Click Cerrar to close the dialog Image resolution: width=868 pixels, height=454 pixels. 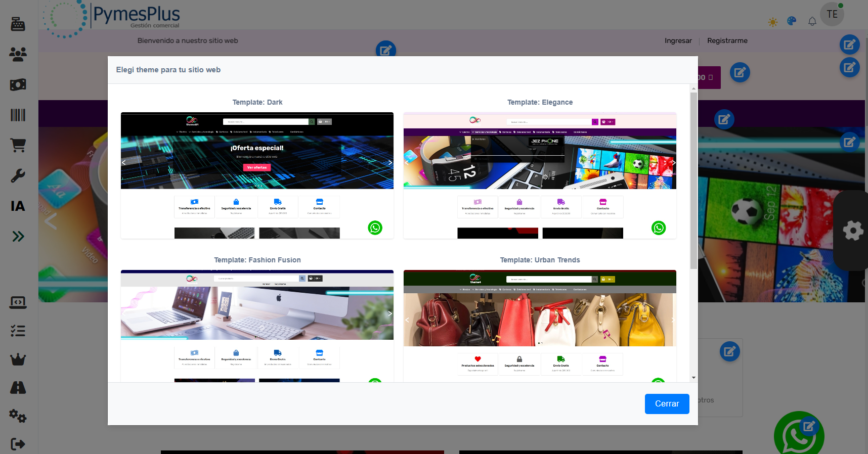[667, 403]
